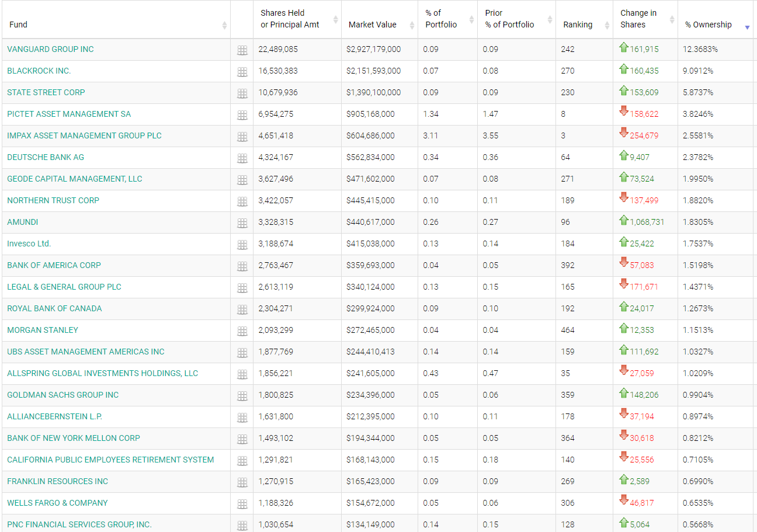Screen dimensions: 757x532
Task: Open NORTHERN TRUST CORP link
Action: click(53, 200)
